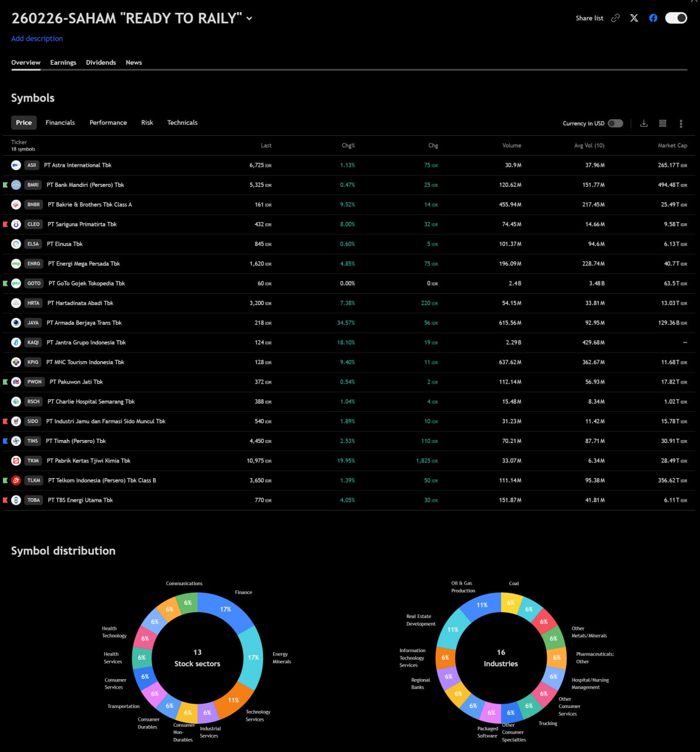
Task: Toggle the blue flag on TINS row
Action: (x=5, y=441)
